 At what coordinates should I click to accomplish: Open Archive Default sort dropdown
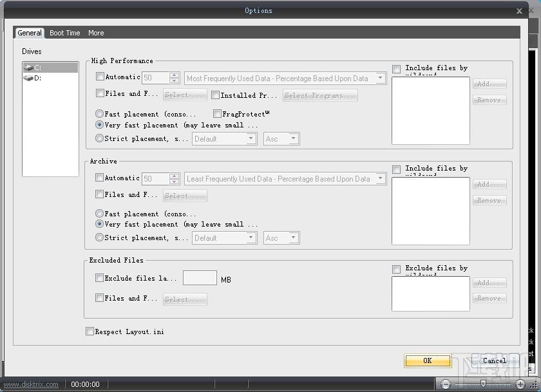point(224,238)
